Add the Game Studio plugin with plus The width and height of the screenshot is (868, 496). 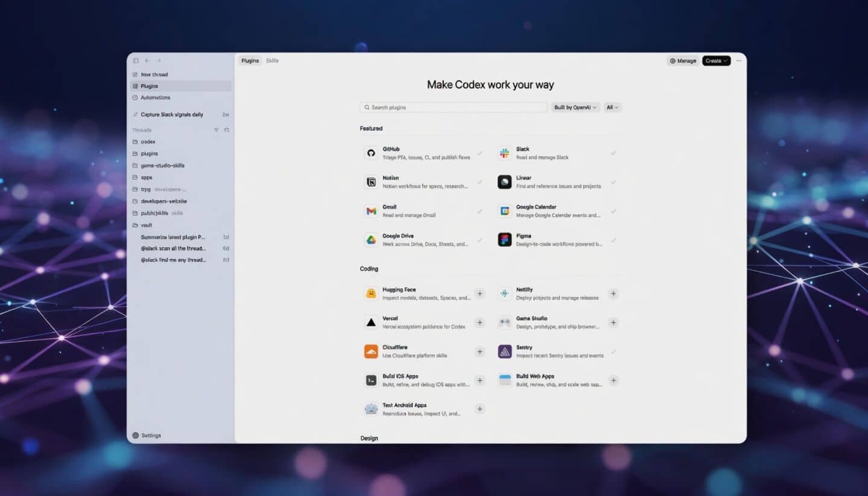click(613, 322)
